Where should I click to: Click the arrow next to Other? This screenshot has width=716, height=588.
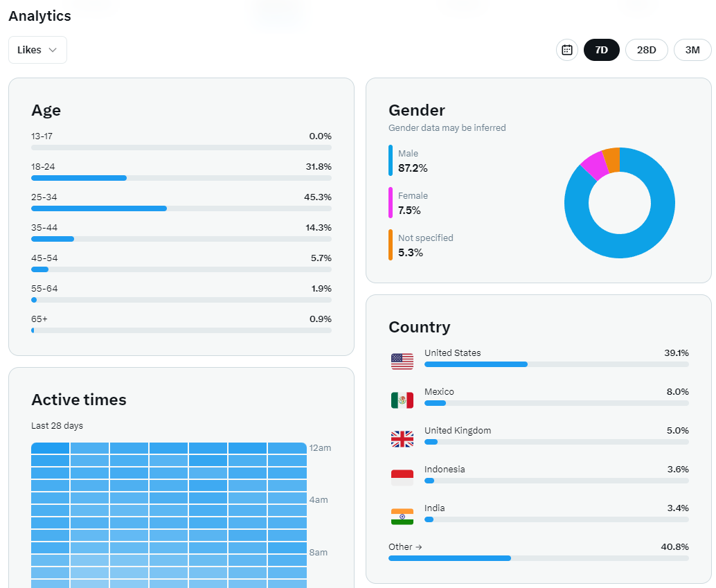[419, 547]
